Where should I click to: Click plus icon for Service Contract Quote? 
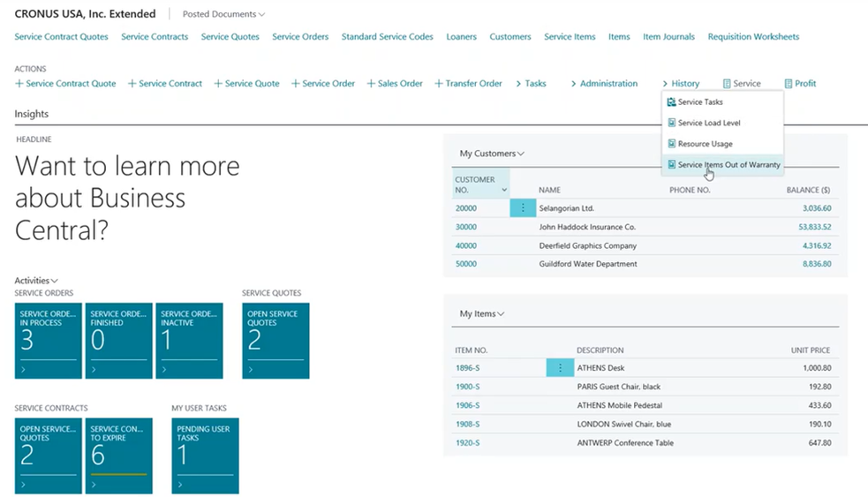(x=19, y=84)
